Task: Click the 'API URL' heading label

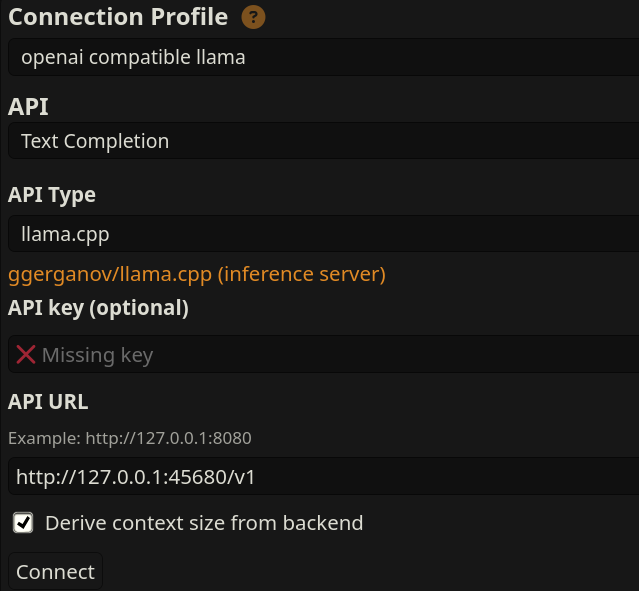Action: (x=48, y=402)
